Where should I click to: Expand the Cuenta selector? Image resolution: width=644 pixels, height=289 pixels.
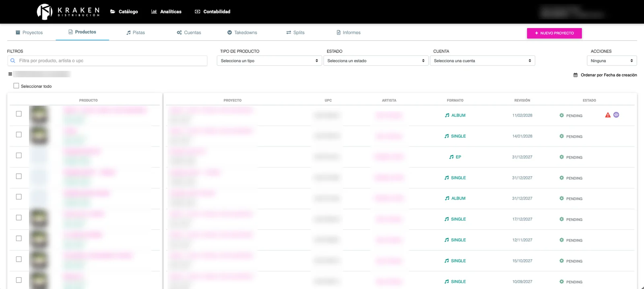click(x=482, y=61)
